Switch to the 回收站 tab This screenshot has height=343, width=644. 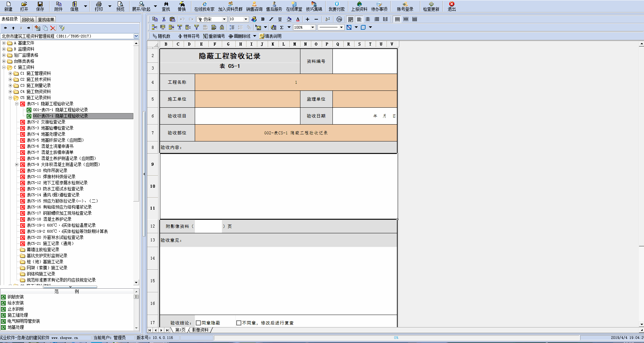point(28,19)
